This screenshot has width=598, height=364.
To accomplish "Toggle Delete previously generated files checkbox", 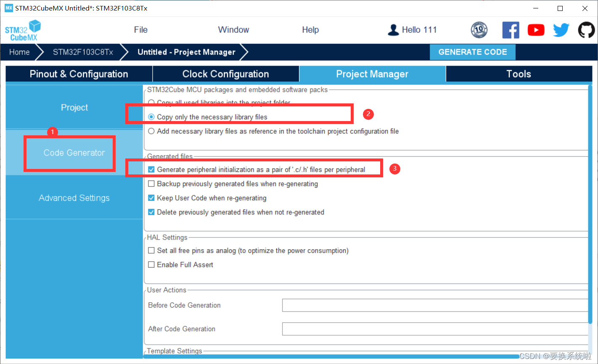I will click(x=151, y=212).
